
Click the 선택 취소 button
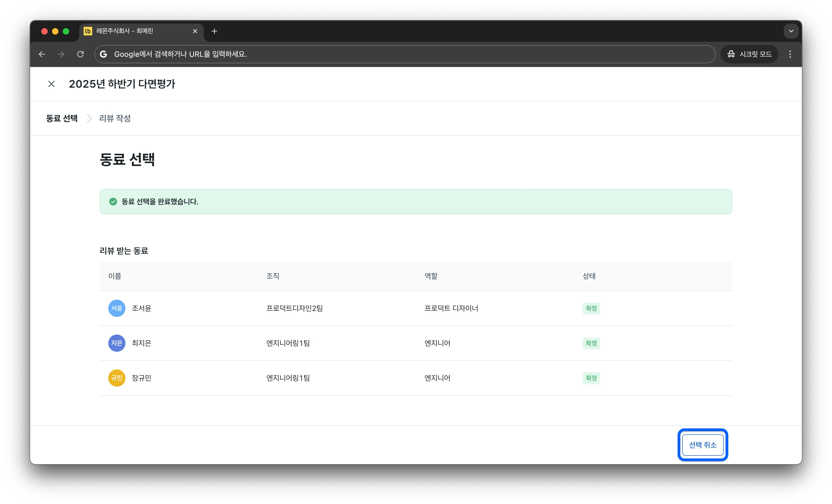703,445
